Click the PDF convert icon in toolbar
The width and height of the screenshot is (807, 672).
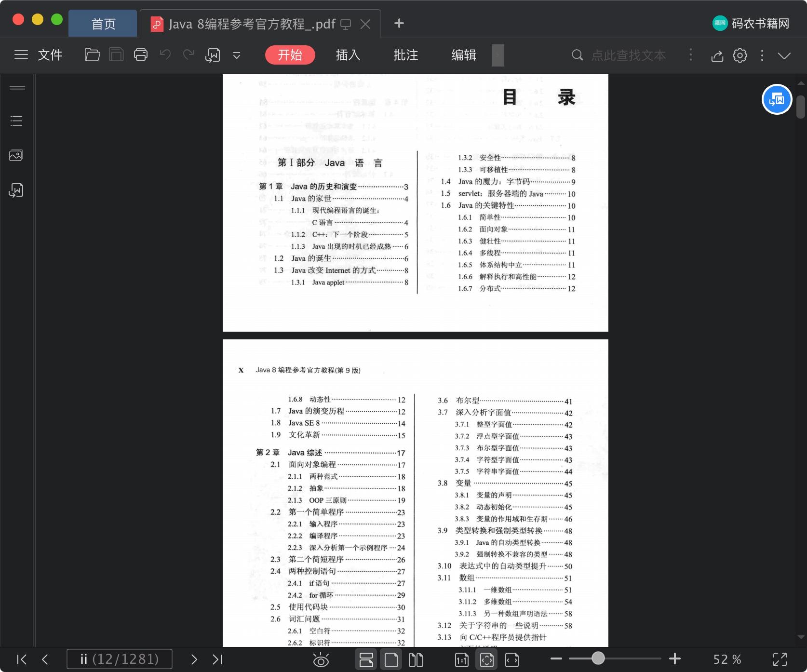point(213,55)
